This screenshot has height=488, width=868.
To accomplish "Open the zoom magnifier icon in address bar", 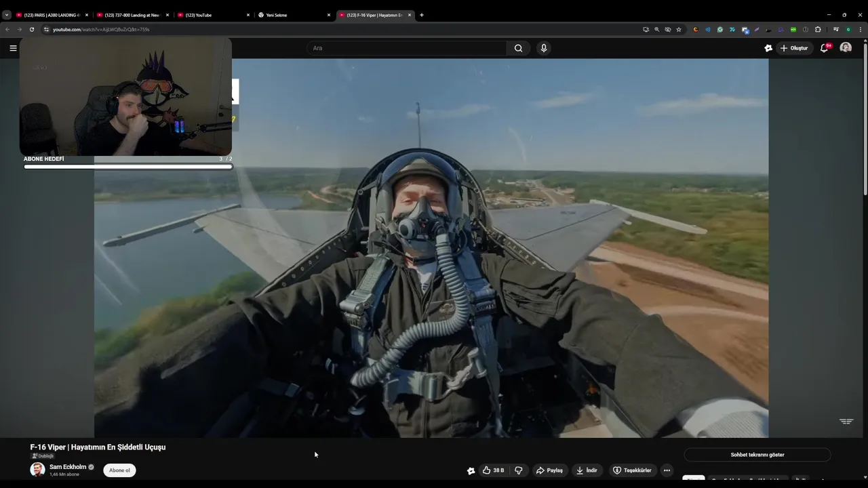I will click(x=656, y=29).
